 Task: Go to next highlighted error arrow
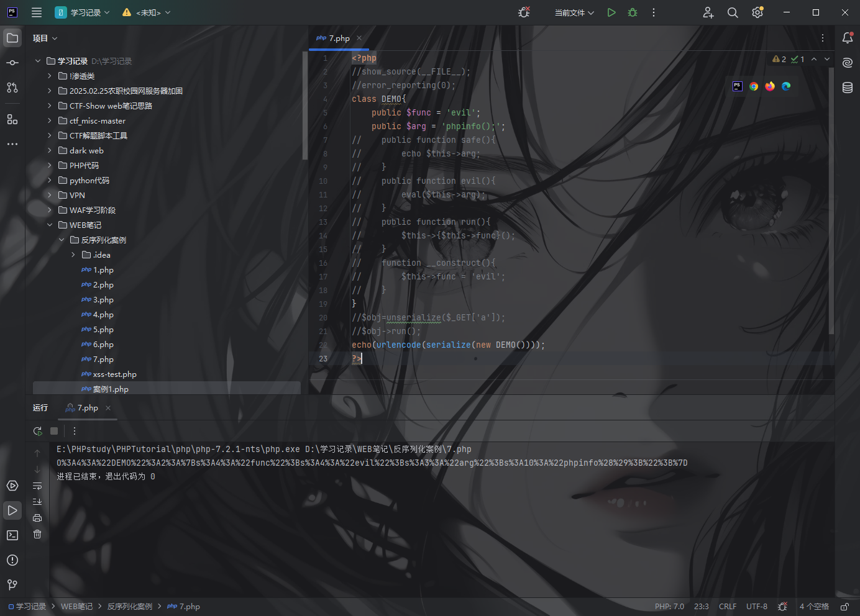(827, 59)
